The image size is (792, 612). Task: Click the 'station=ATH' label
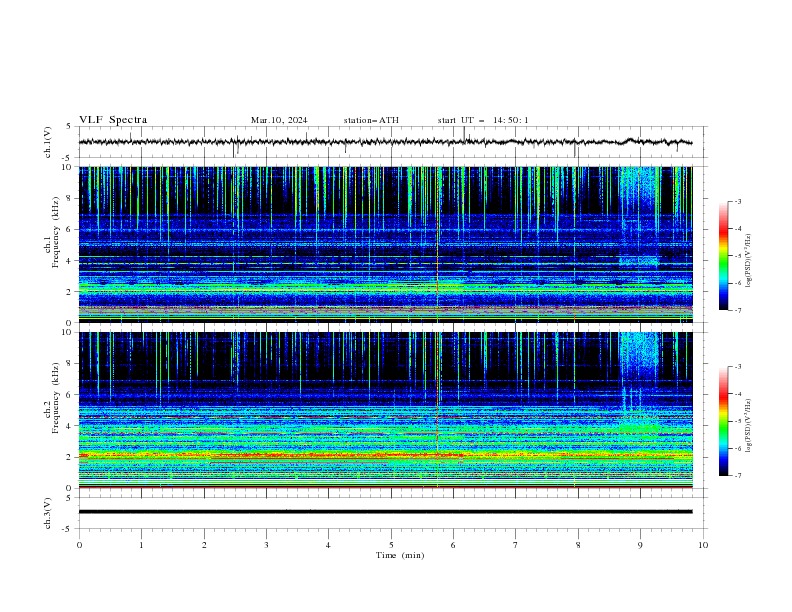click(x=371, y=120)
